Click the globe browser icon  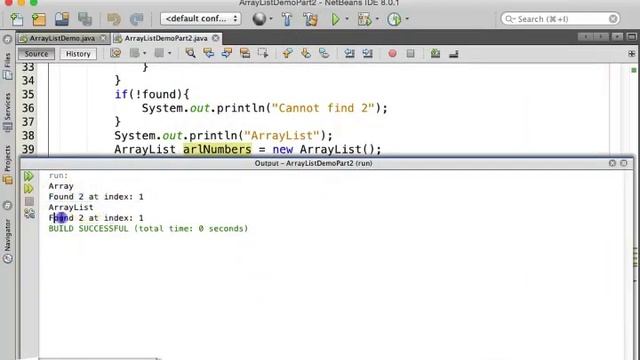click(259, 19)
